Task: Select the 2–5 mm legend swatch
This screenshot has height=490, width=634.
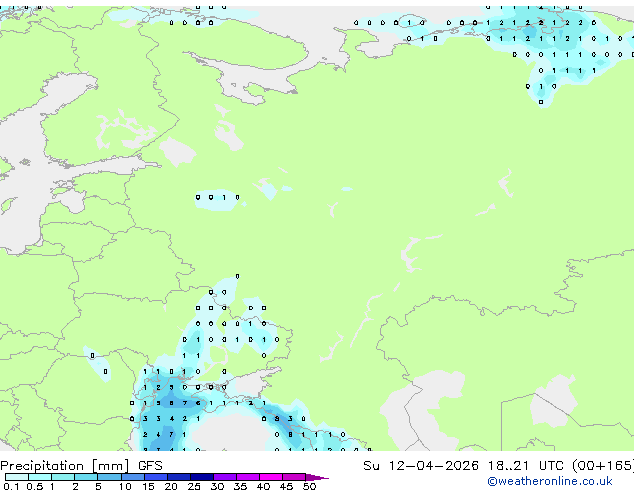Action: (86, 477)
